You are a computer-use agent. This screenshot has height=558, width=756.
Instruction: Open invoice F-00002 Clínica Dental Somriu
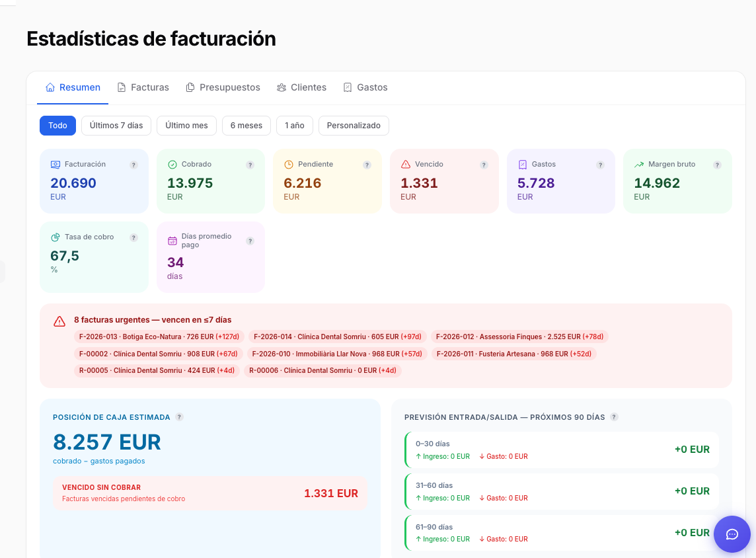[x=158, y=354]
